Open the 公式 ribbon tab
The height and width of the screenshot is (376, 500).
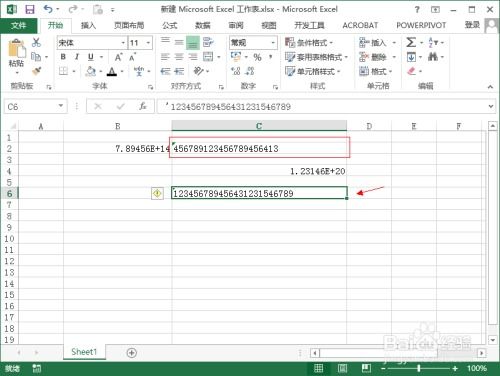[169, 25]
